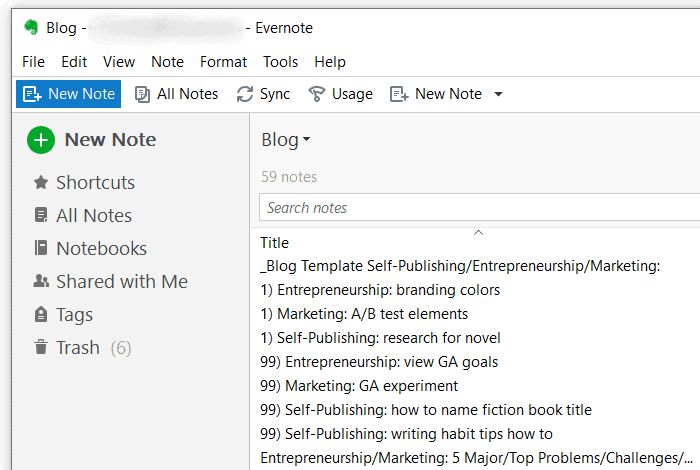Open note '1) Self-Publishing: research for novel'
700x470 pixels.
(x=380, y=338)
